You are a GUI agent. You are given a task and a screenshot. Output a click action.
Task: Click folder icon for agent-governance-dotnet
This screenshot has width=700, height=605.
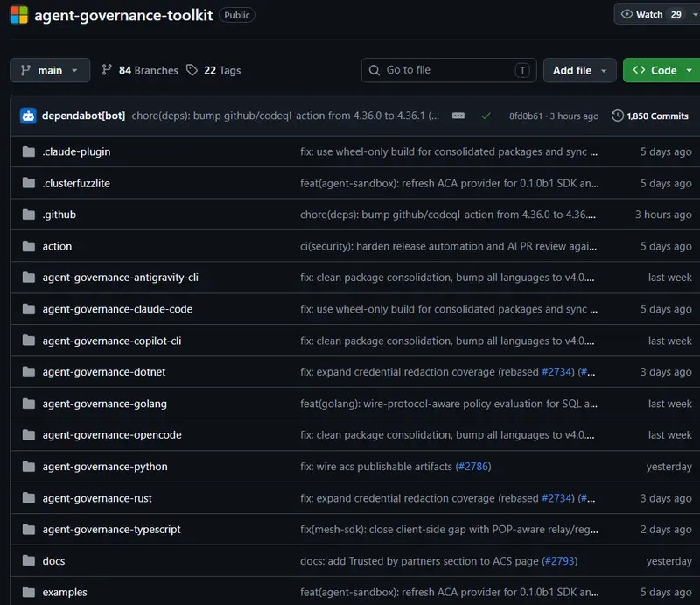(x=29, y=372)
